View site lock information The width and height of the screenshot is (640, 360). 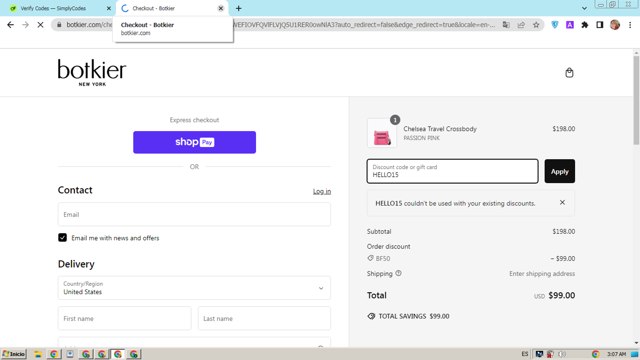coord(59,25)
